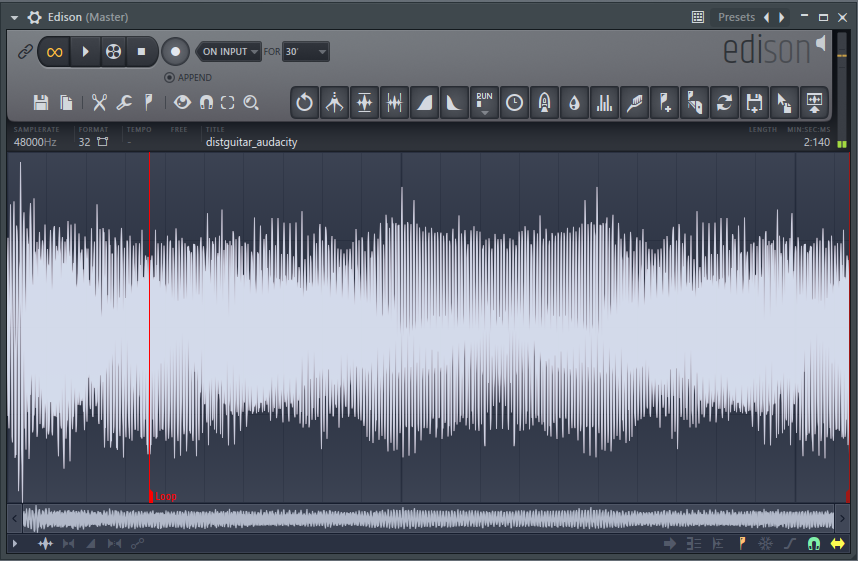Click the Reverse audio circular arrow icon
Viewport: 858px width, 561px height.
click(x=304, y=102)
